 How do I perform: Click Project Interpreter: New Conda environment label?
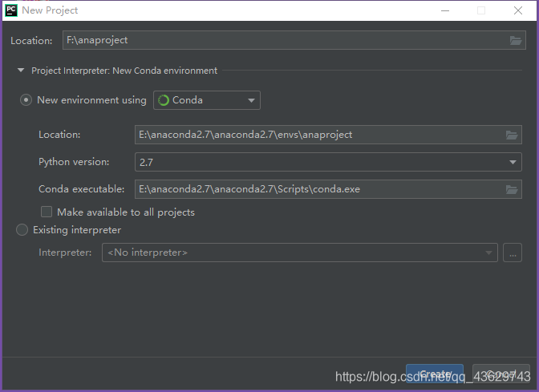coord(124,71)
